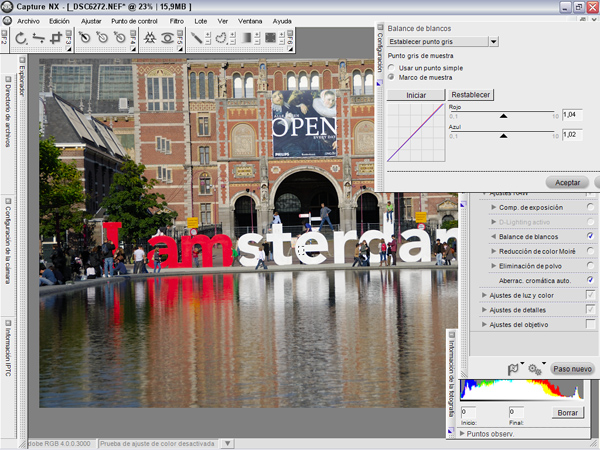
Task: Click the plus button beside gradient tool
Action: point(257,34)
